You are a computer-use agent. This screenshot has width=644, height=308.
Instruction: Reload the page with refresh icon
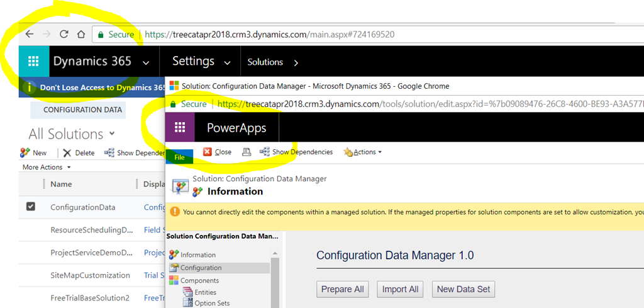tap(64, 34)
